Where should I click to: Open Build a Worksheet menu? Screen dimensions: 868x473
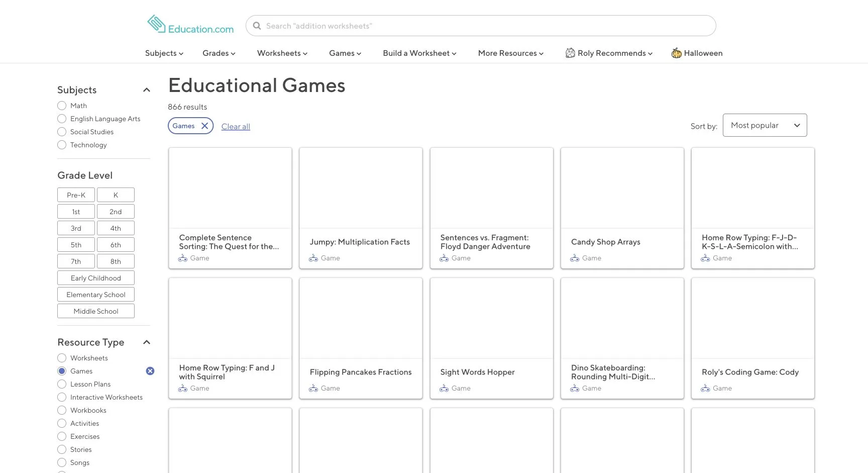(419, 53)
